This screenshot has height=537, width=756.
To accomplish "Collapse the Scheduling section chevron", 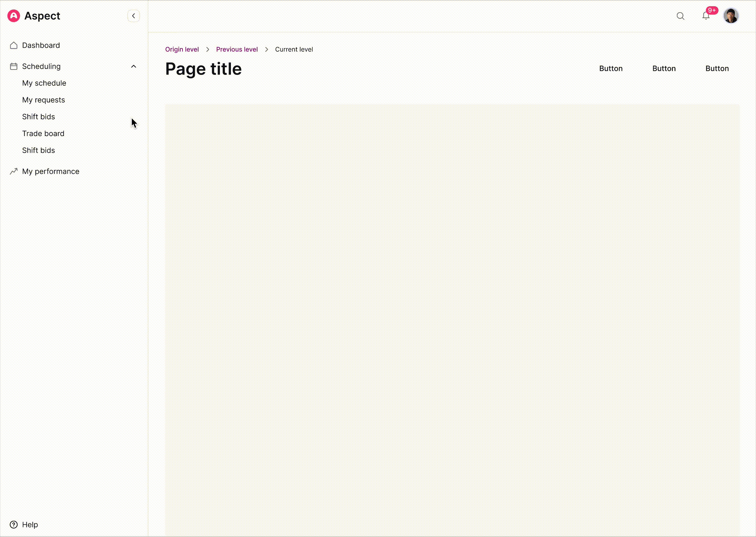I will pos(134,67).
